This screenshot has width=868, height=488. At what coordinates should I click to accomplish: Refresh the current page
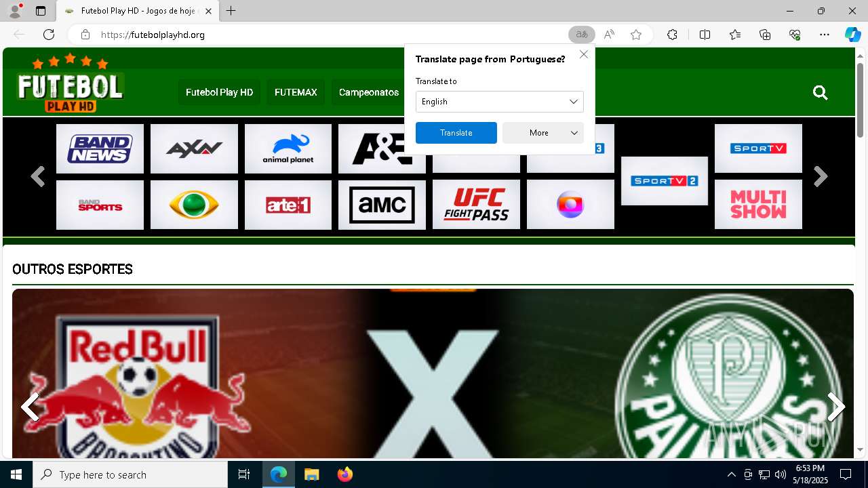click(49, 35)
